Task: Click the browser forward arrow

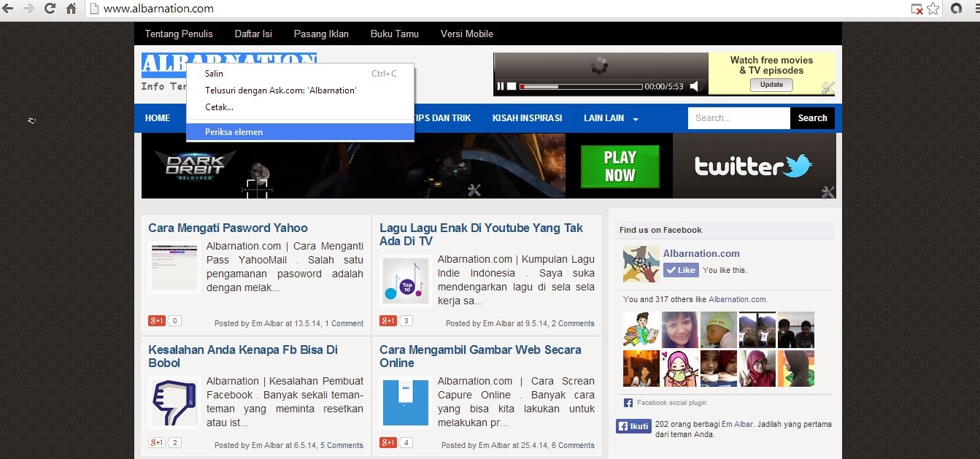Action: (29, 9)
